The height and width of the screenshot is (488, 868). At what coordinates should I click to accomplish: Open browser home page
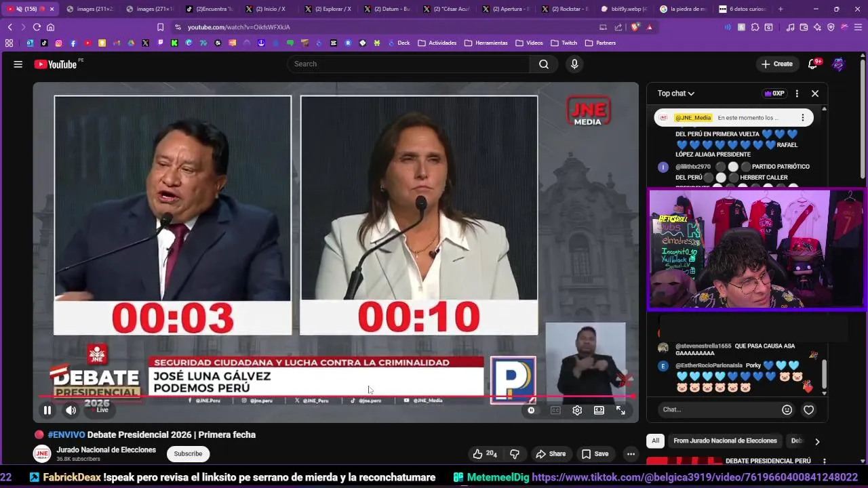coord(50,27)
